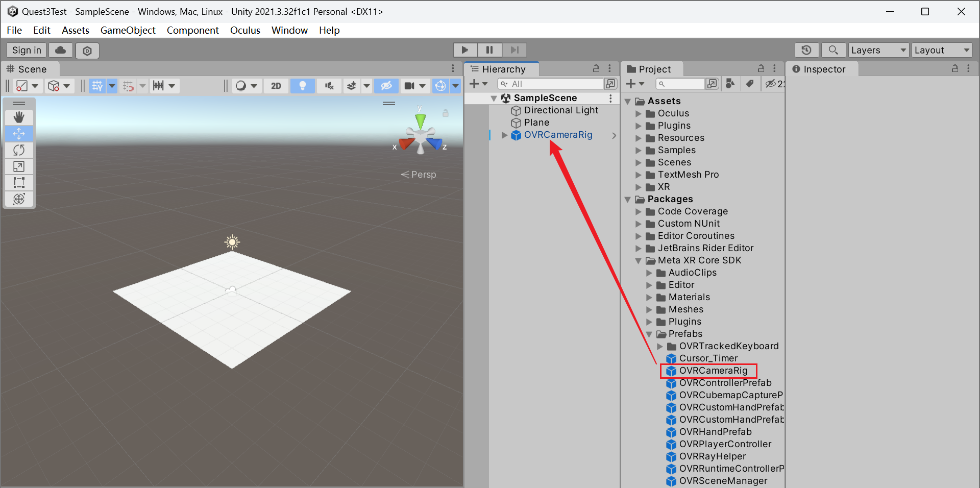Screen dimensions: 980x488
Task: Toggle hidden objects visibility eye button
Action: (x=386, y=86)
